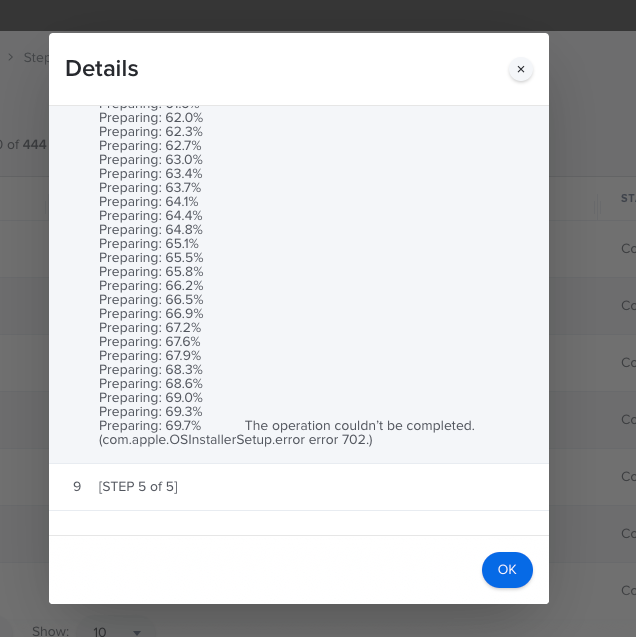Image resolution: width=636 pixels, height=637 pixels.
Task: Select the [STEP 5 of 5] log row
Action: point(299,487)
